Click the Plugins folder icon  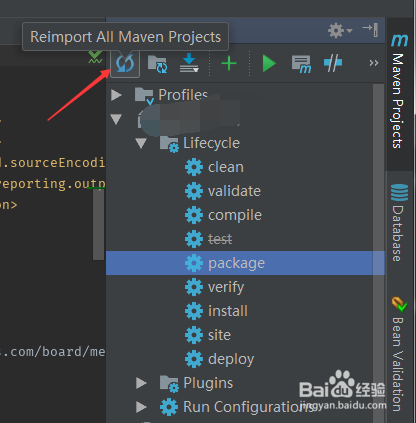(x=169, y=384)
